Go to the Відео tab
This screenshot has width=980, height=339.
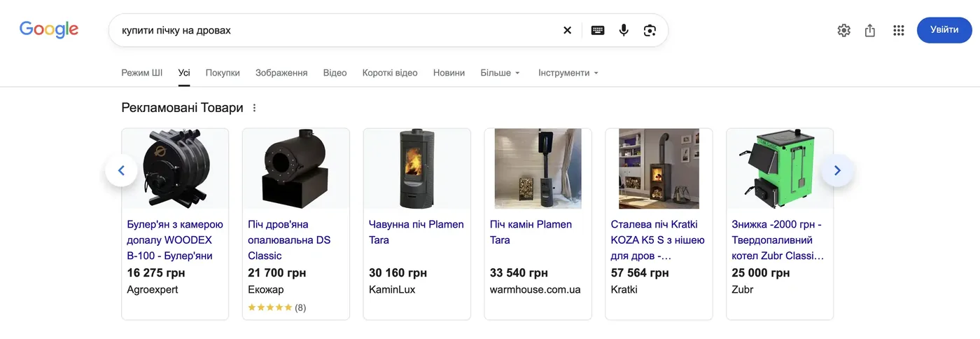coord(335,73)
